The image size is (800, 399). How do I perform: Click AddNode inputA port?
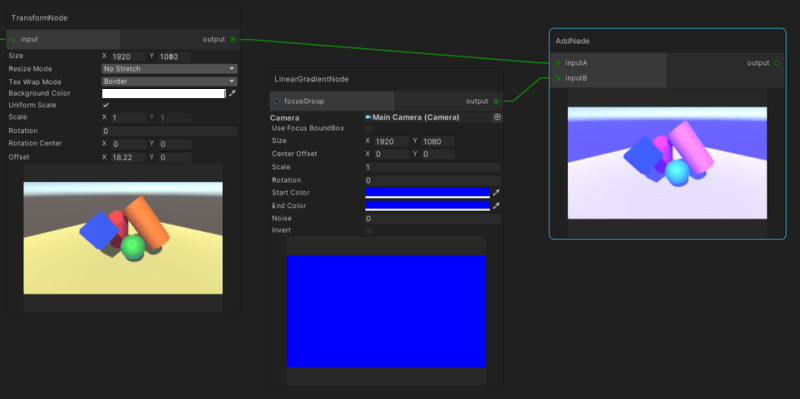(x=558, y=63)
